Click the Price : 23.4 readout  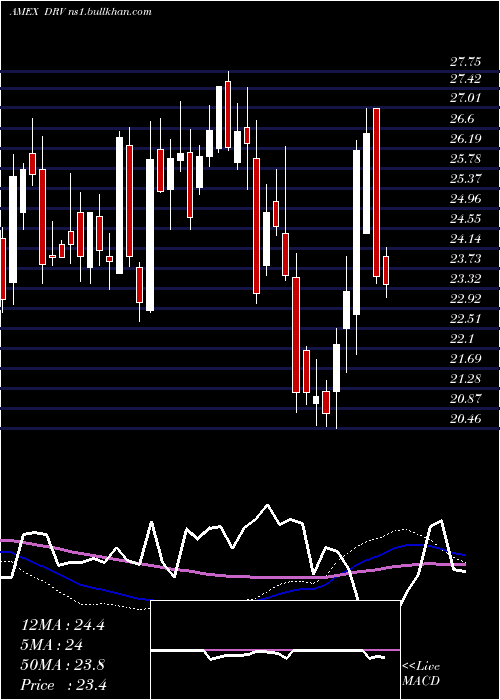pyautogui.click(x=64, y=684)
